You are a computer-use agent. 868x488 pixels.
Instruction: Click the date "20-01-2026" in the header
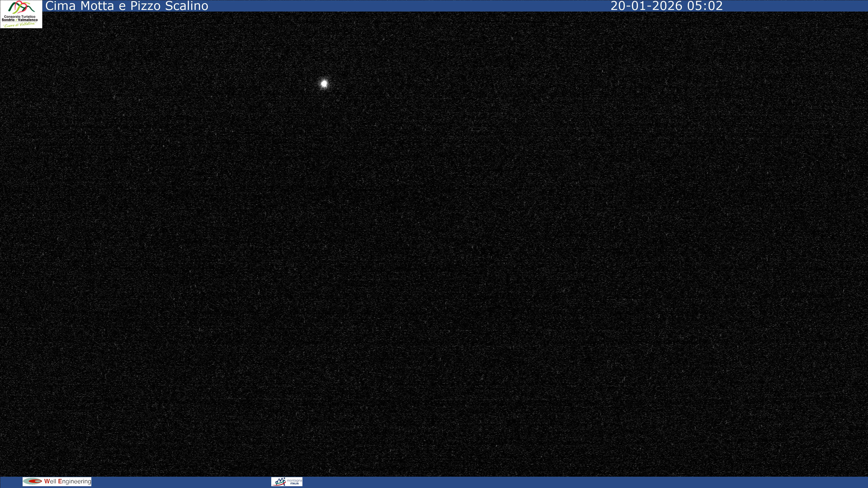(x=647, y=6)
